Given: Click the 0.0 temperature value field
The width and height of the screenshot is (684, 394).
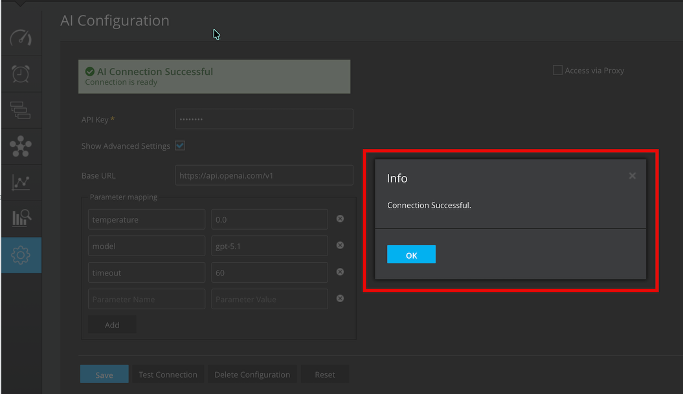Looking at the screenshot, I should [269, 219].
